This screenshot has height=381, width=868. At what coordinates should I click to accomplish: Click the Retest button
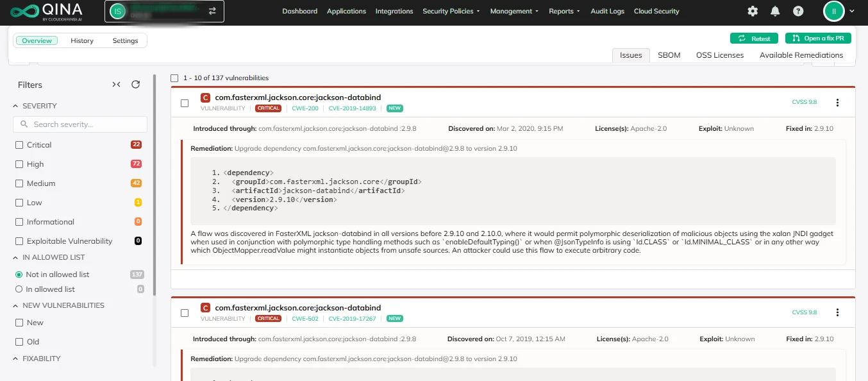click(x=754, y=38)
